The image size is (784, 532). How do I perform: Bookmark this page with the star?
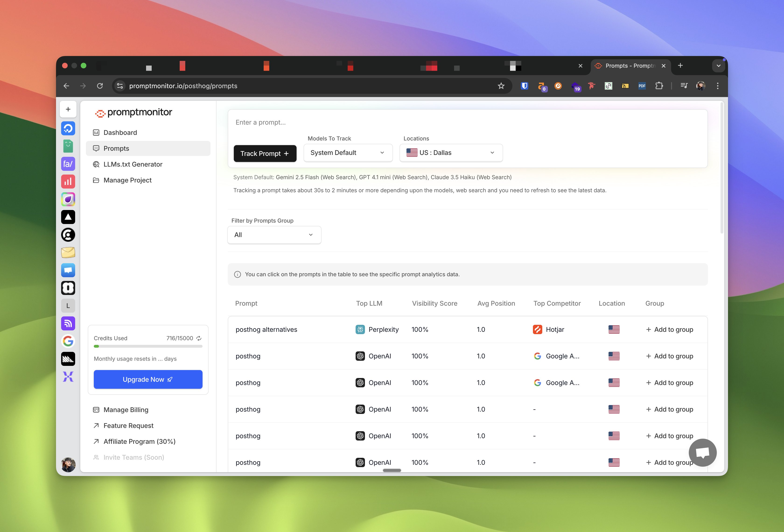[501, 86]
